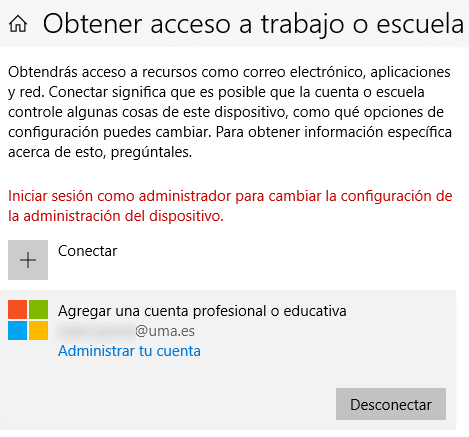Click the 'la administración del dispositivo' warning line
Screen dimensions: 469x437
(x=116, y=216)
